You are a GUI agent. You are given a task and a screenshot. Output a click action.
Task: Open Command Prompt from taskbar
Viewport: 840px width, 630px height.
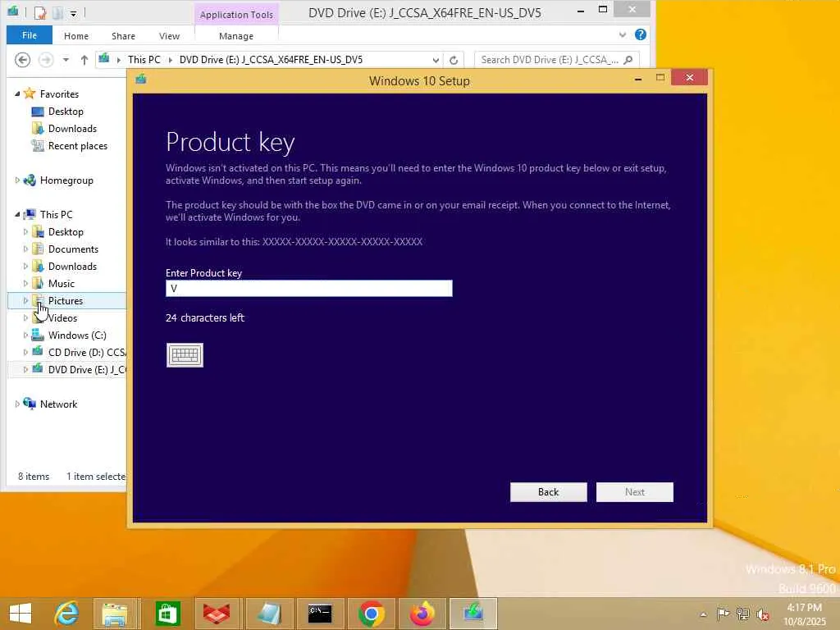(320, 614)
